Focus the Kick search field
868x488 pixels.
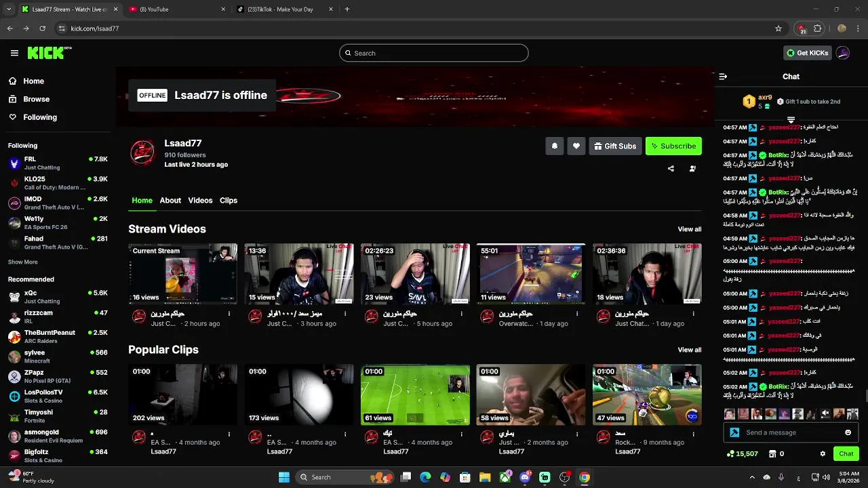[x=434, y=53]
